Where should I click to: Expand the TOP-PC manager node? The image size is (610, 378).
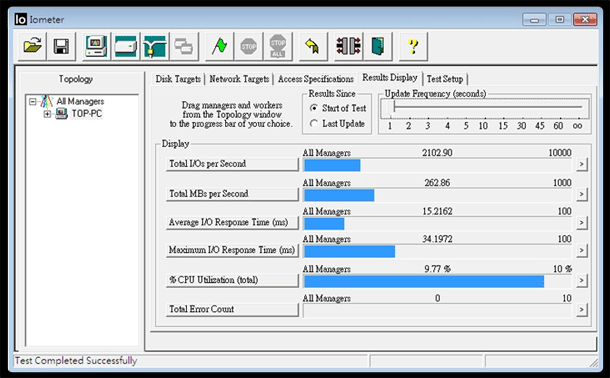tap(47, 114)
